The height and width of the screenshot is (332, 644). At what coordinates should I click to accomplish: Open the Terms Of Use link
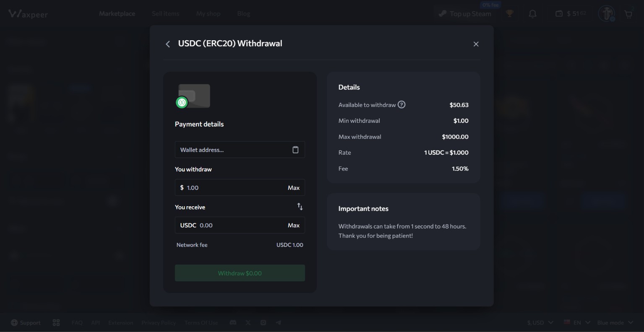pyautogui.click(x=201, y=323)
